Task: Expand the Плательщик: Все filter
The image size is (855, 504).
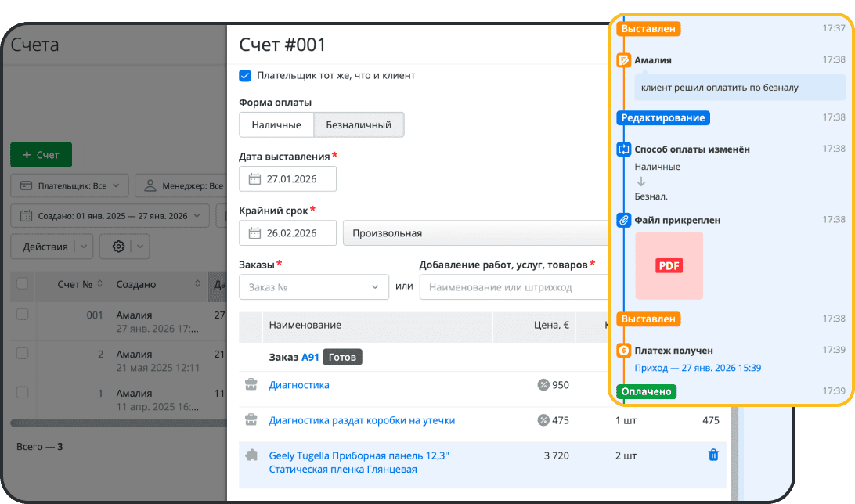Action: (70, 186)
